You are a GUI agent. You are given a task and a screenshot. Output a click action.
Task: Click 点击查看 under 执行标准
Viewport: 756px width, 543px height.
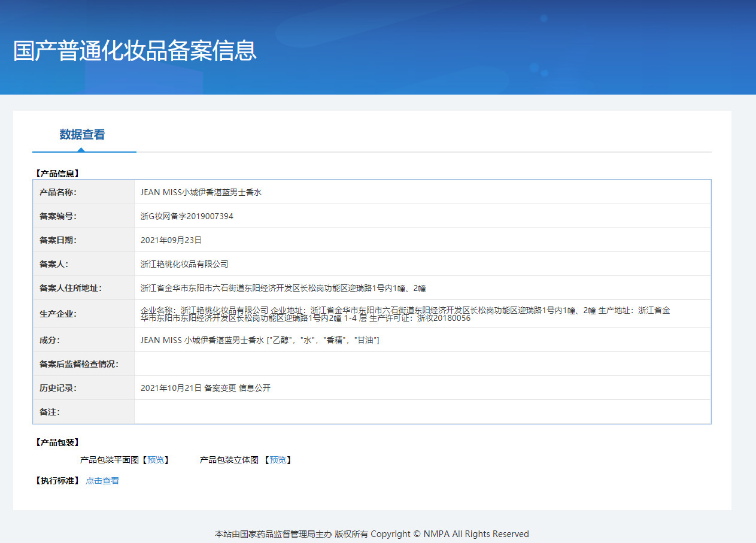(102, 480)
